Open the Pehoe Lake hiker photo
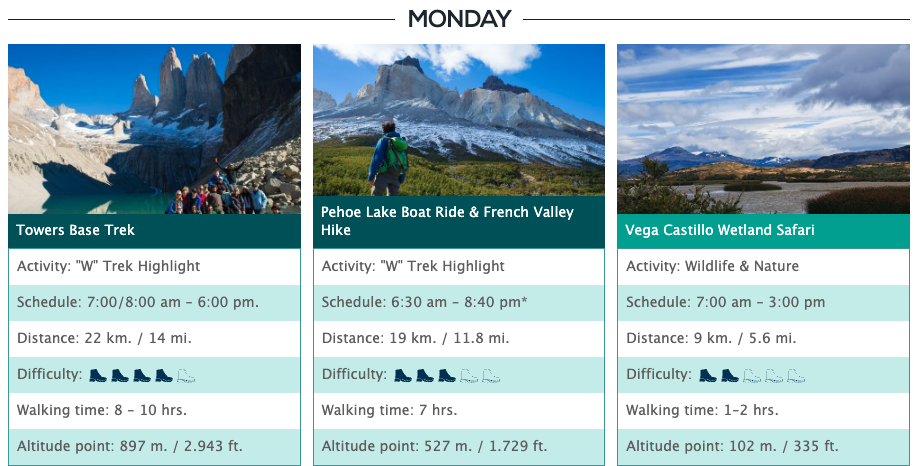 point(459,120)
